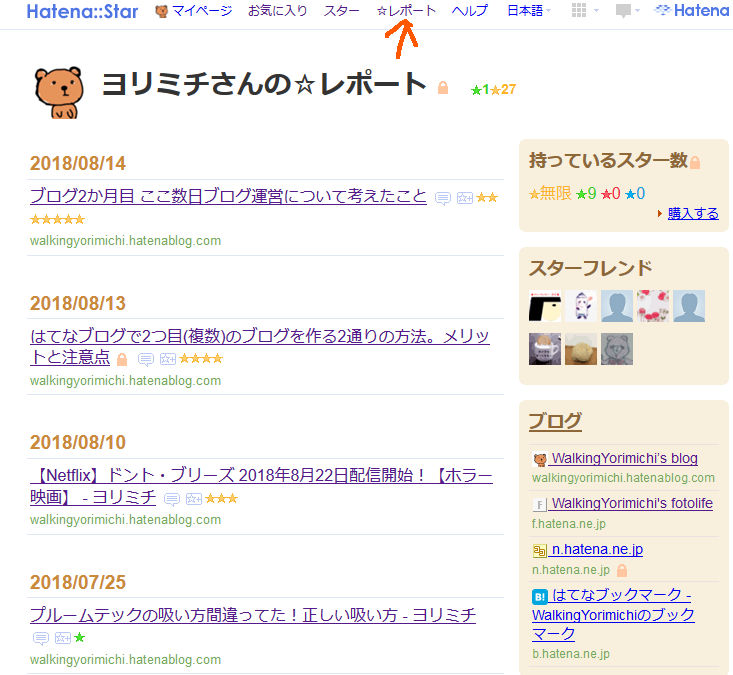The height and width of the screenshot is (675, 733).
Task: Click the comment icon on the ブログ2か月目 entry
Action: [x=443, y=198]
